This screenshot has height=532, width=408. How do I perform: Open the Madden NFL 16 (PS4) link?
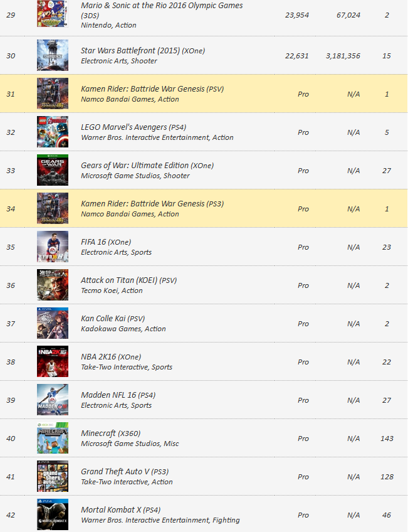(x=118, y=395)
